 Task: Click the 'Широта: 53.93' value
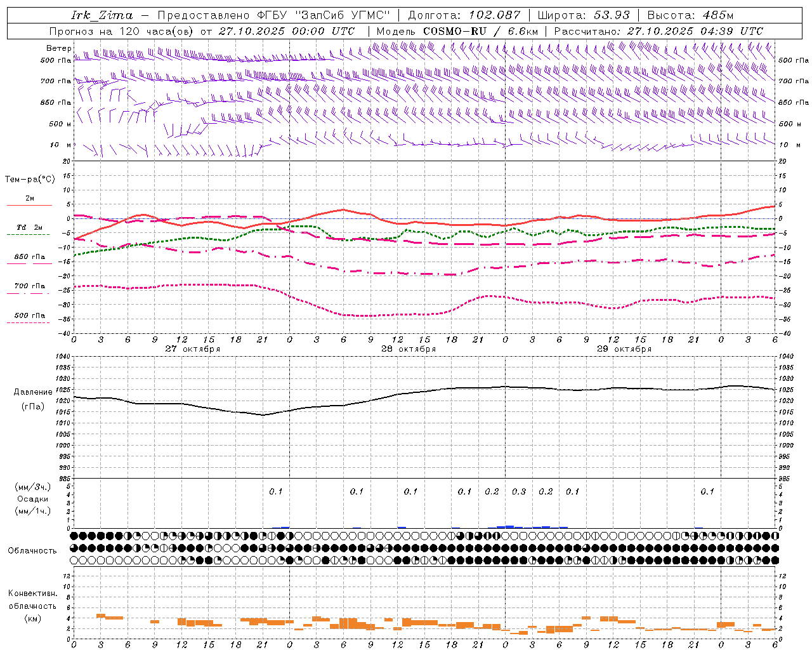pyautogui.click(x=584, y=15)
